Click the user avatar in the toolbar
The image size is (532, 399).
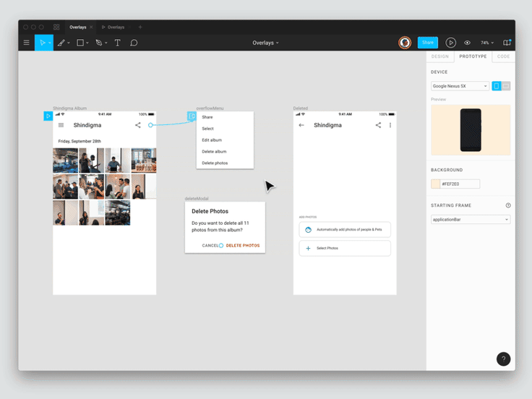405,43
